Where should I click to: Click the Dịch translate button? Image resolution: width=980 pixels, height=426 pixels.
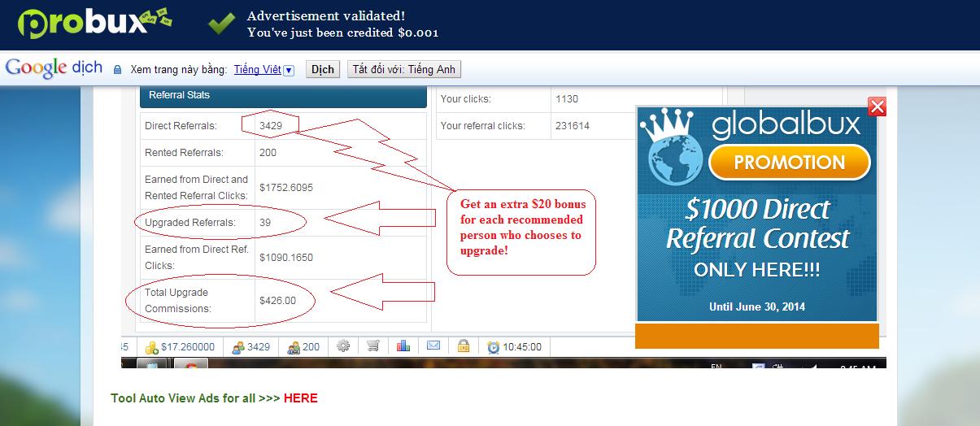pos(323,69)
